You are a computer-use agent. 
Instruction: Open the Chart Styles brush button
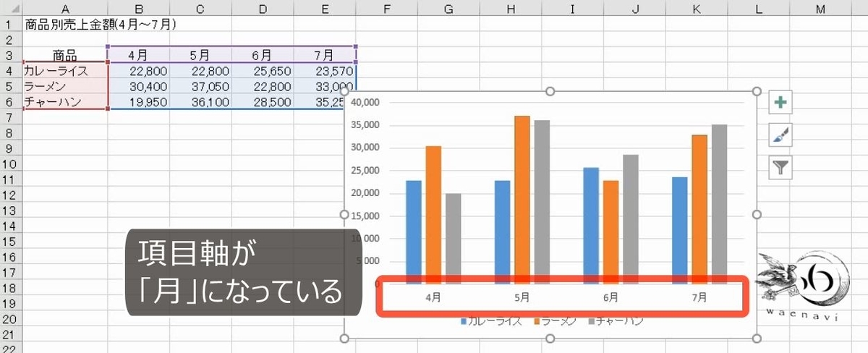780,135
